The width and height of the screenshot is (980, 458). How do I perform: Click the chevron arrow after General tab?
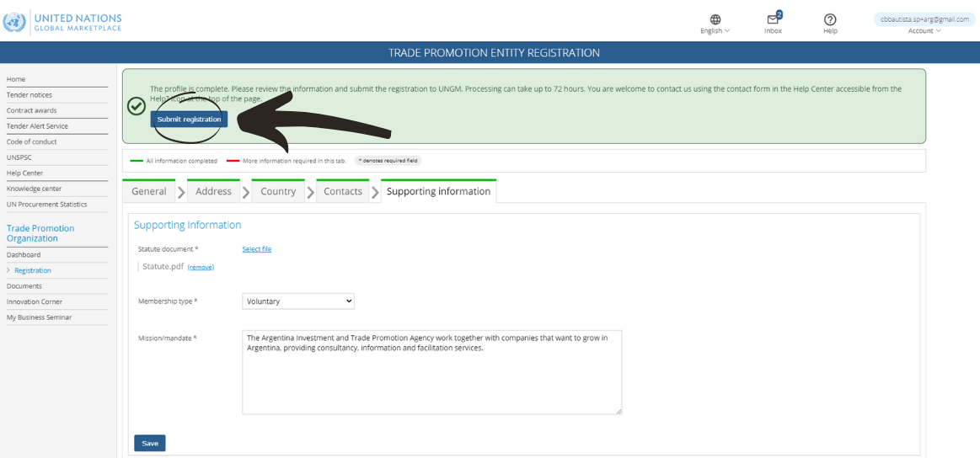pos(181,193)
